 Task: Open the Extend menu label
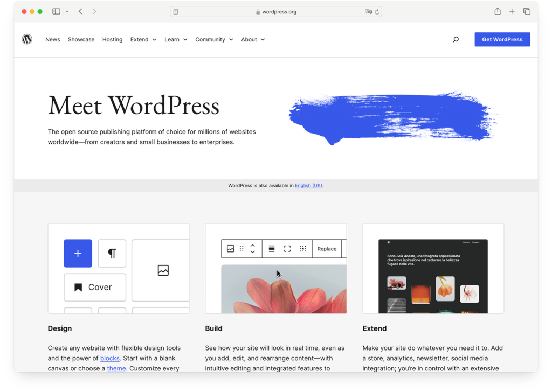click(x=140, y=39)
